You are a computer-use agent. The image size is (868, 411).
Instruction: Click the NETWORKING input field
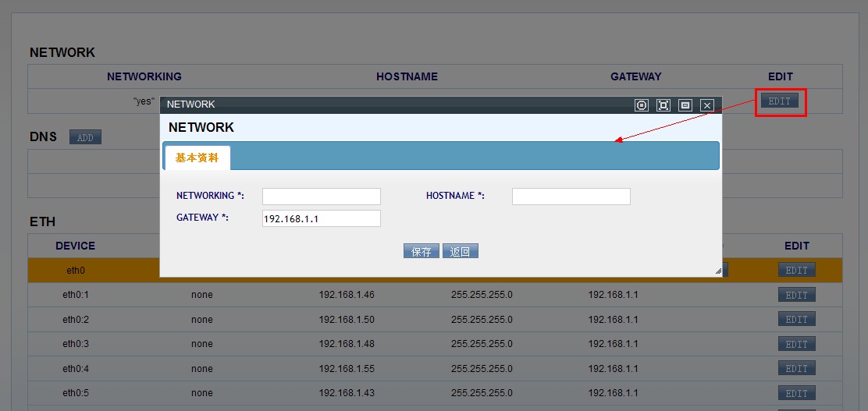pyautogui.click(x=321, y=197)
